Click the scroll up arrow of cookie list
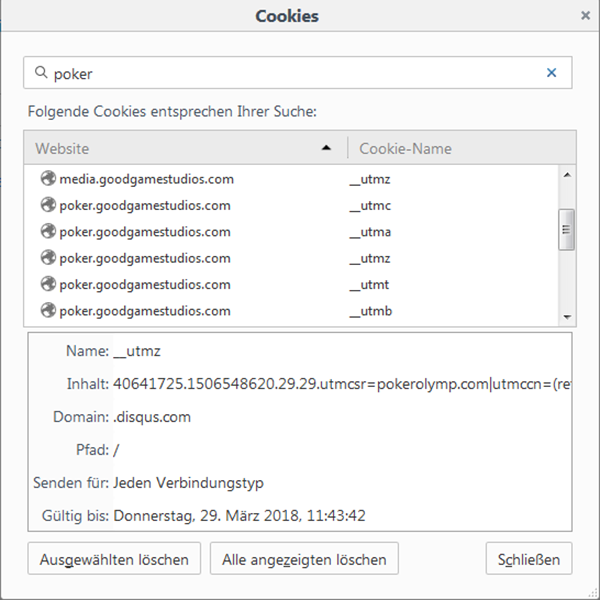 coord(567,175)
